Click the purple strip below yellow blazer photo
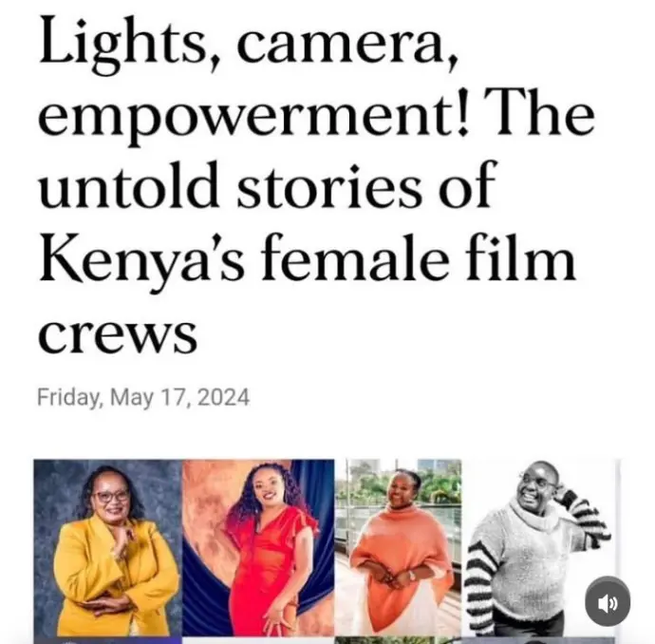Image resolution: width=655 pixels, height=644 pixels. click(108, 640)
